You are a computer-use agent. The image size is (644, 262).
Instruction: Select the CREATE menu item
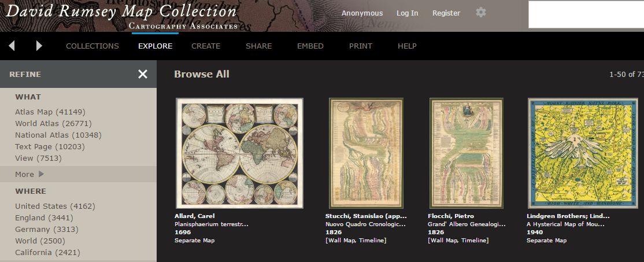(x=206, y=46)
